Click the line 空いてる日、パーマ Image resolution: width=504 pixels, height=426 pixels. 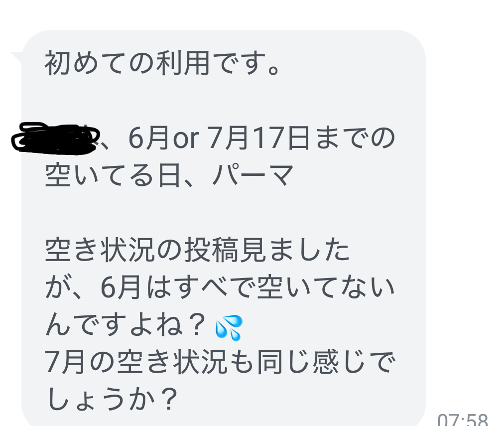tap(169, 175)
